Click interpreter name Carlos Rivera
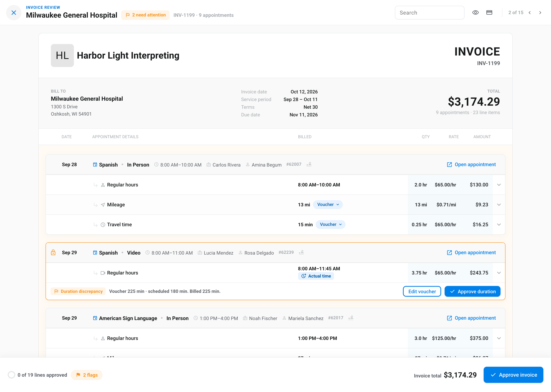This screenshot has height=392, width=551. [227, 165]
